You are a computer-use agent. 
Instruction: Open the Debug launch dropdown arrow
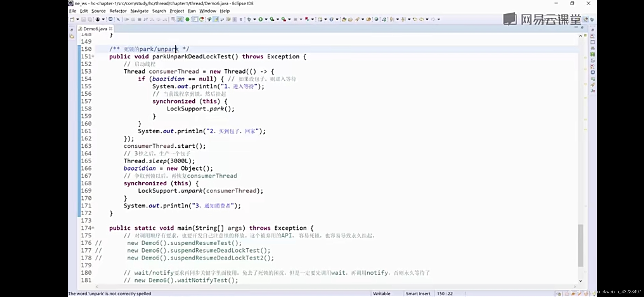point(255,19)
